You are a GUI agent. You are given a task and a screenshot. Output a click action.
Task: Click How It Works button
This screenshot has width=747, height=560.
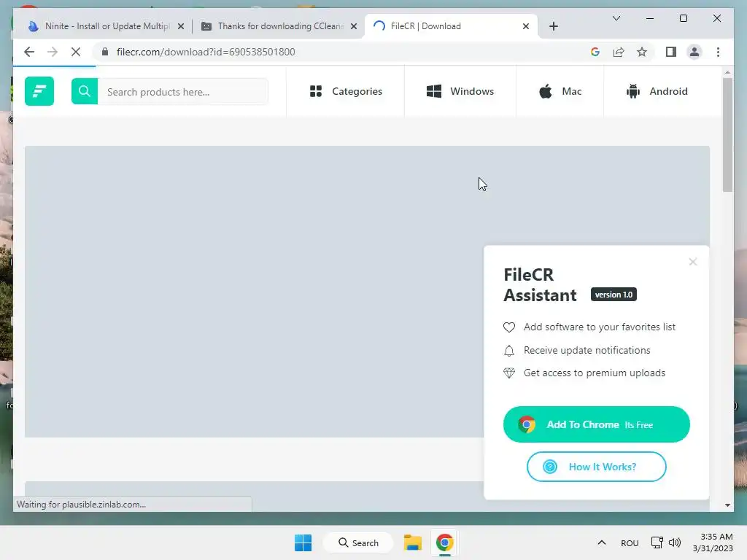tap(597, 467)
